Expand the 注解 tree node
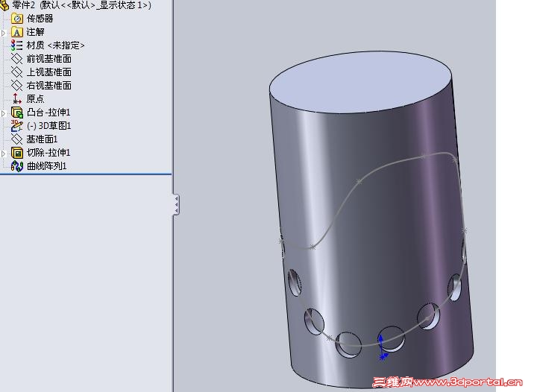537x392 pixels. [x=4, y=33]
